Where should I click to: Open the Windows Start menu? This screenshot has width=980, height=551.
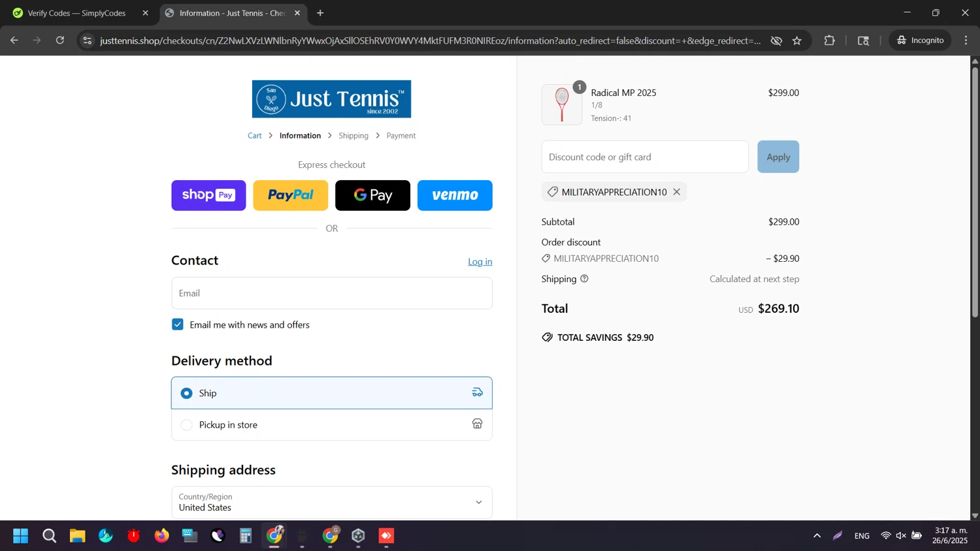pyautogui.click(x=21, y=536)
